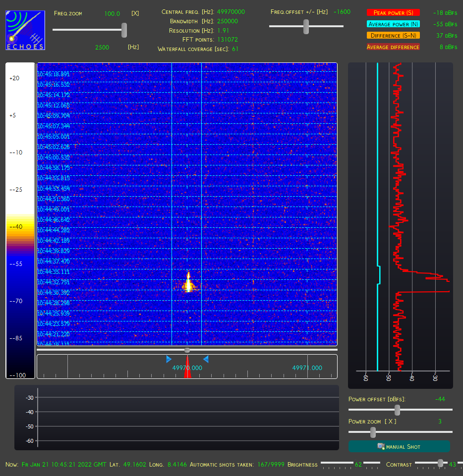This screenshot has height=476, width=463.
Task: Click the Power zoom slider handle
Action: point(373,432)
